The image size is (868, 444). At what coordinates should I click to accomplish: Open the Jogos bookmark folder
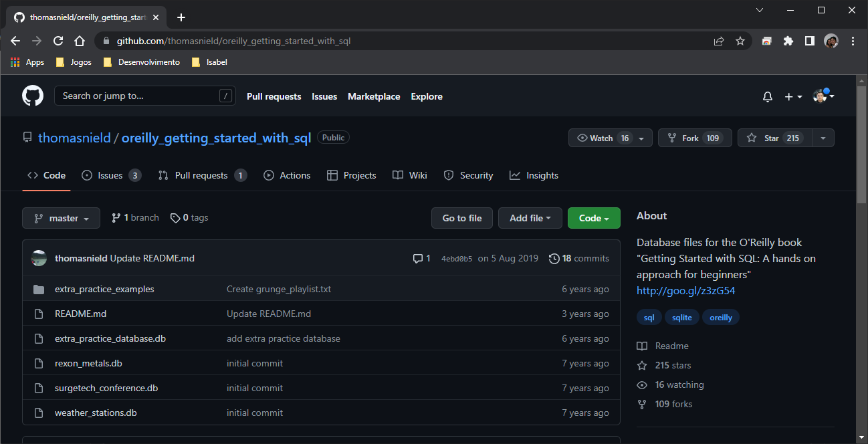[x=74, y=62]
